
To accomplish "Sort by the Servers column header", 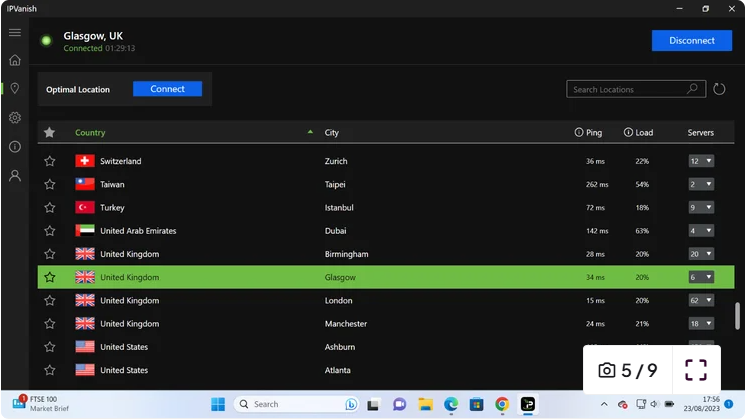I will pos(700,133).
